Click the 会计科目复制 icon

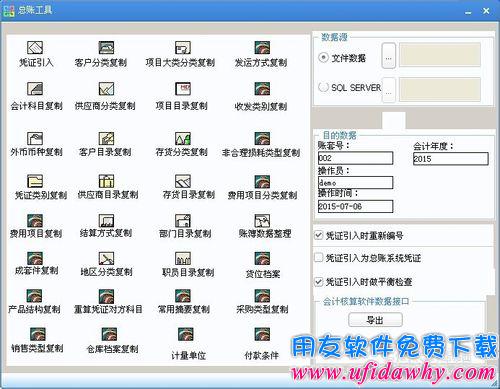pos(35,88)
